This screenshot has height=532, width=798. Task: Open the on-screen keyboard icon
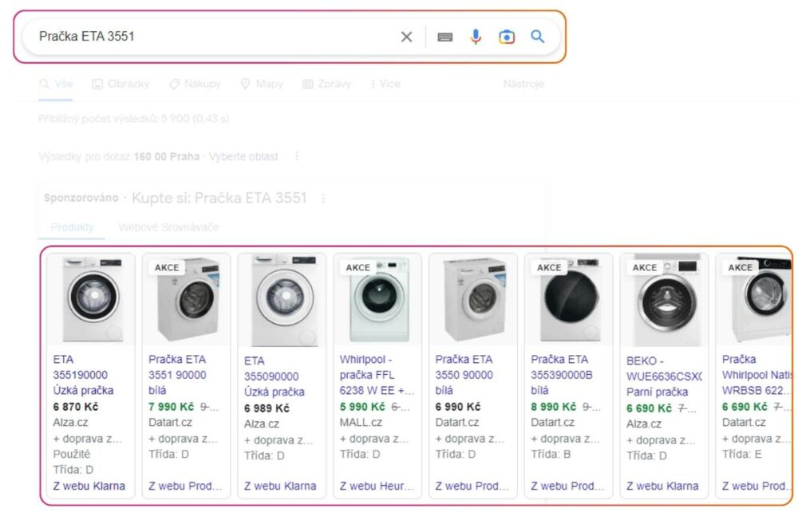(x=444, y=37)
